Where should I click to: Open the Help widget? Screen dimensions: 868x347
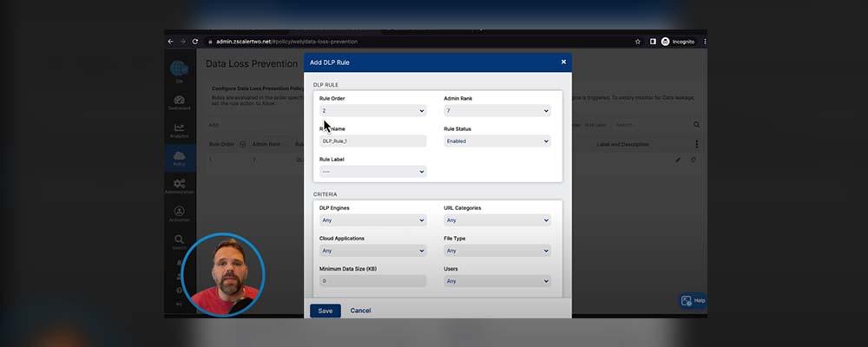click(x=693, y=300)
